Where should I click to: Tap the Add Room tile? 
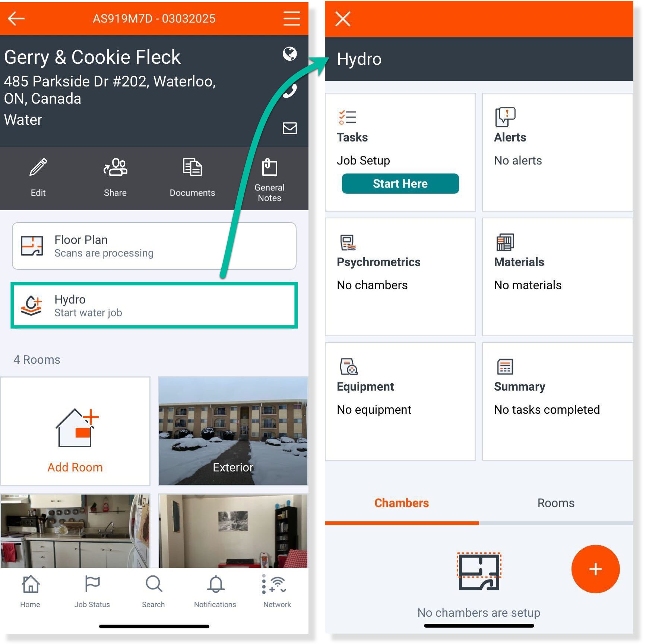pyautogui.click(x=75, y=431)
